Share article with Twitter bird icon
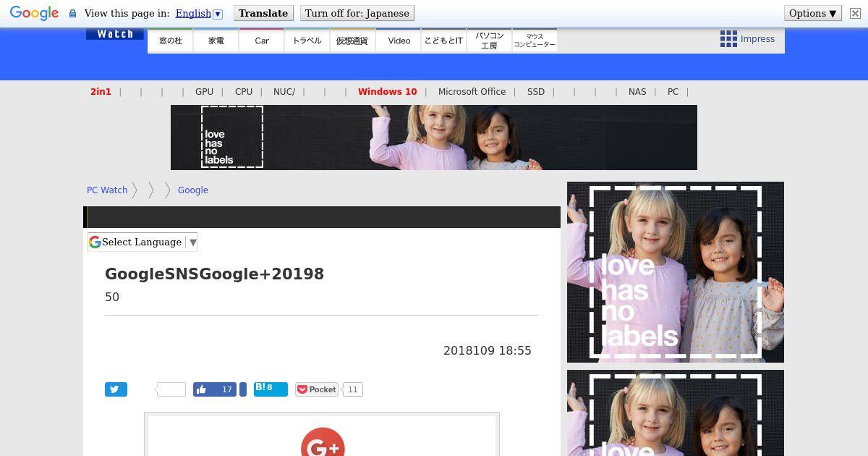Viewport: 868px width, 456px height. pos(116,389)
